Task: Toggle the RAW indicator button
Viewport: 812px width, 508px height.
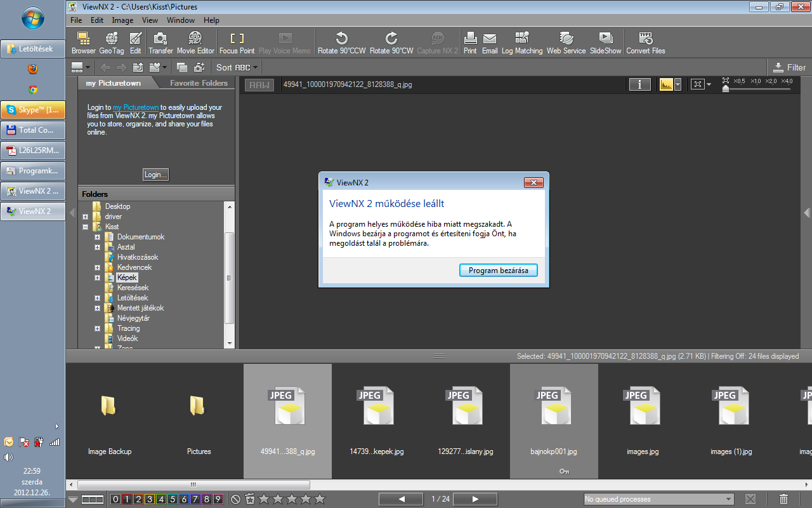Action: pyautogui.click(x=258, y=84)
